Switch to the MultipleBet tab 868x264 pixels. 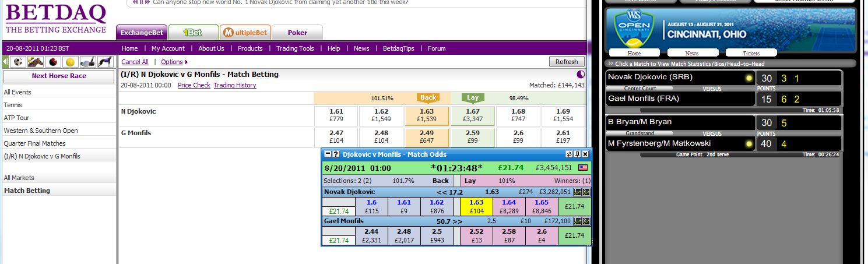(x=245, y=33)
